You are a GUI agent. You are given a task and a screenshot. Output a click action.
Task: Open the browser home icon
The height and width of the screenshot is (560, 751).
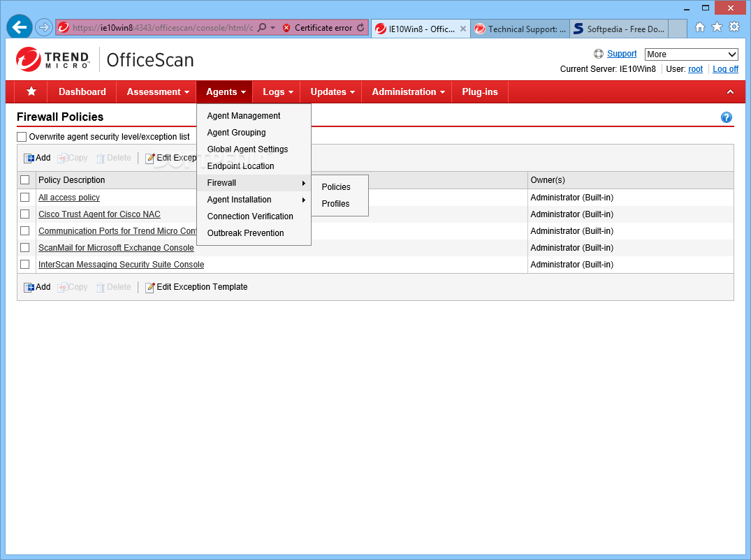pyautogui.click(x=700, y=27)
